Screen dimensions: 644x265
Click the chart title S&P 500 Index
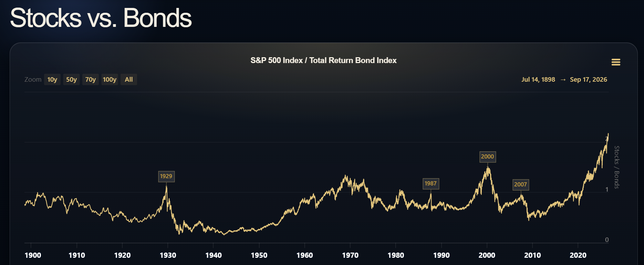point(277,60)
